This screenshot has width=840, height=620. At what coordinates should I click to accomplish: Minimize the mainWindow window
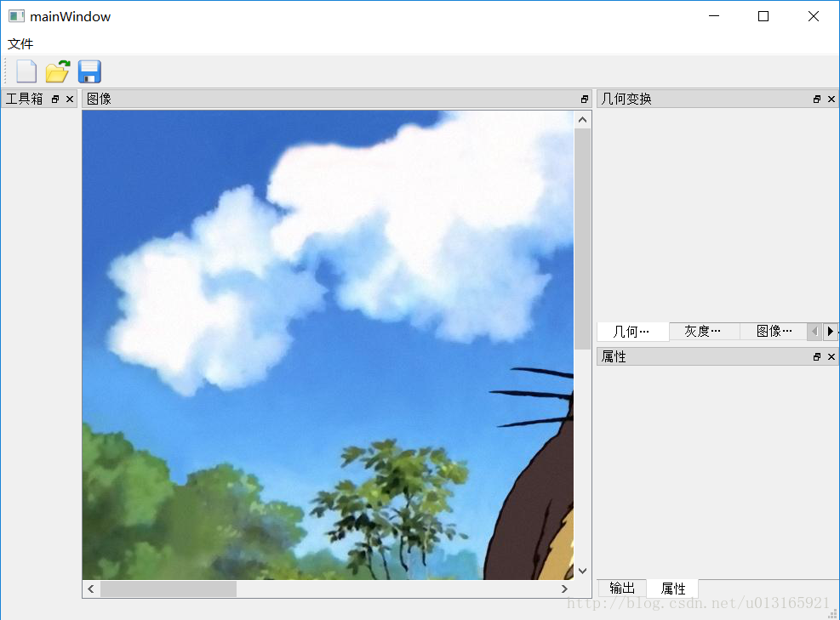[x=714, y=16]
